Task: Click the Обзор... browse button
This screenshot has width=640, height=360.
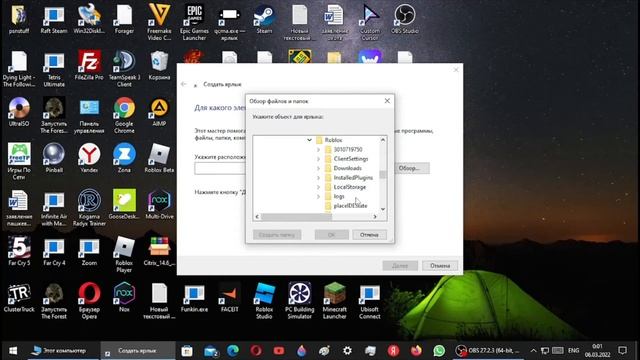Action: [409, 168]
